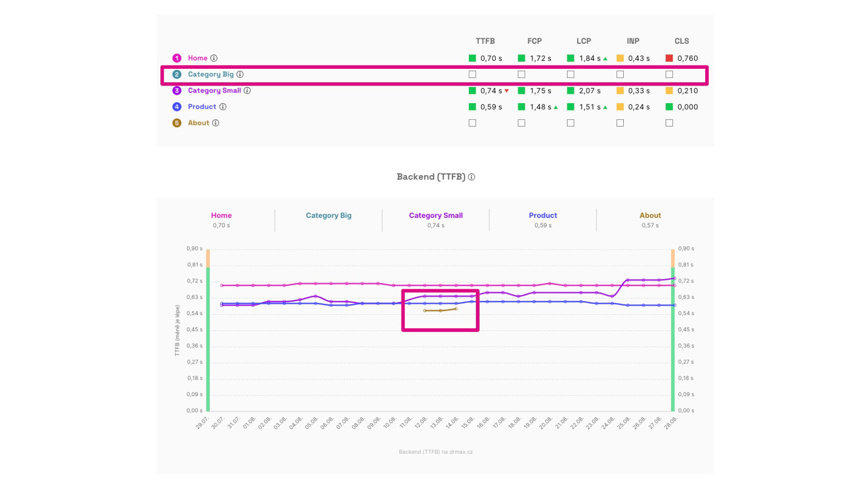
Task: Open Backend (TTFB) info icon
Action: tap(472, 177)
